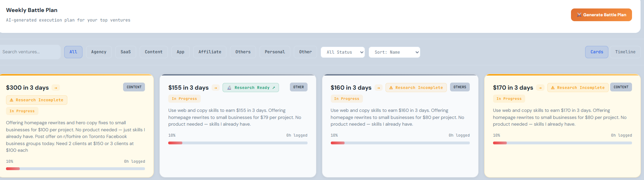Viewport: 644px width, 180px height.
Task: Click In Progress status on $300 card
Action: click(22, 111)
